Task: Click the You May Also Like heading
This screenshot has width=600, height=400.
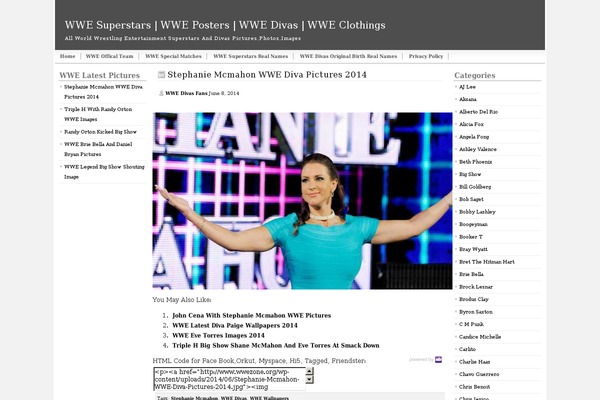Action: (x=182, y=300)
